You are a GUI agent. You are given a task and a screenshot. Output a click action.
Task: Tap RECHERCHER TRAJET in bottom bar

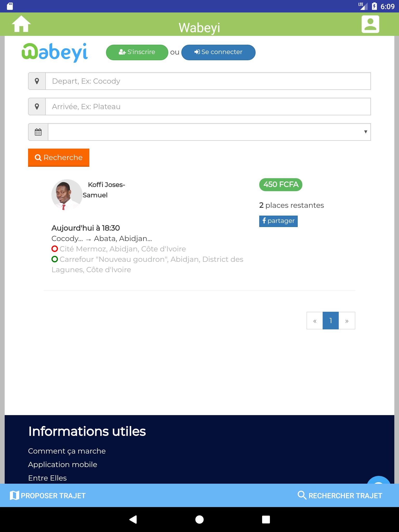[x=340, y=495]
